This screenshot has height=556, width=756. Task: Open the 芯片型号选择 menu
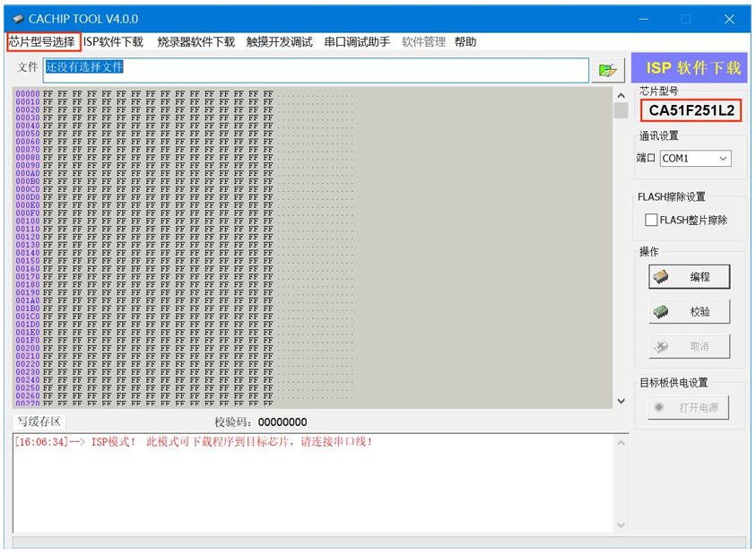[x=42, y=42]
